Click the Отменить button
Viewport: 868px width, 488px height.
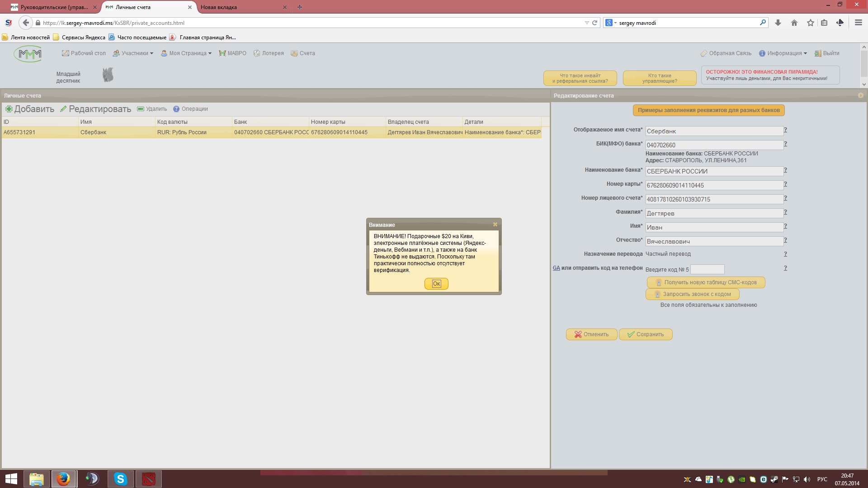[591, 334]
